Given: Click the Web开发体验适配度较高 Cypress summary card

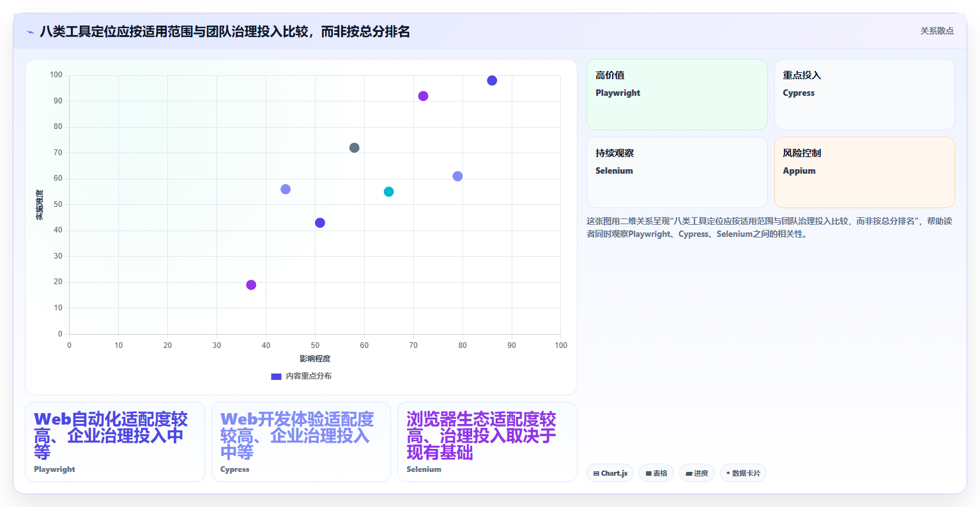Looking at the screenshot, I should pos(301,442).
